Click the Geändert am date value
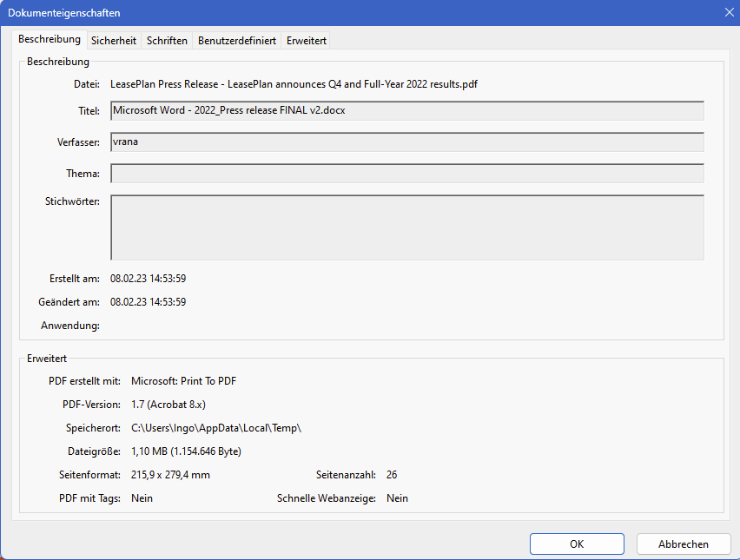Screen dimensions: 740x560 click(149, 302)
